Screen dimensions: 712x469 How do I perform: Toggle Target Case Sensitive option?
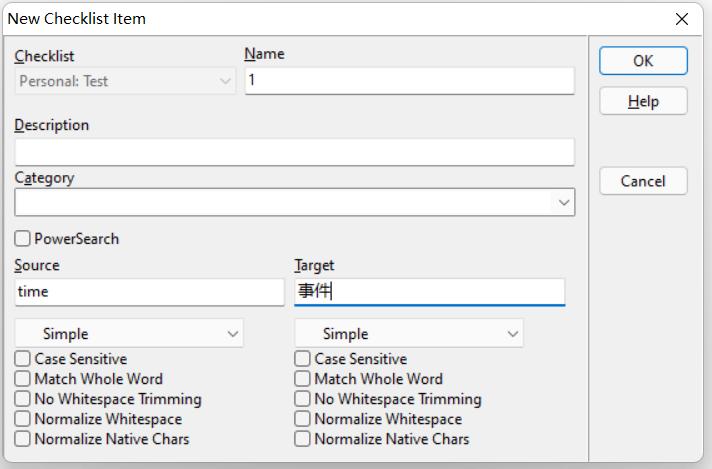(x=303, y=359)
